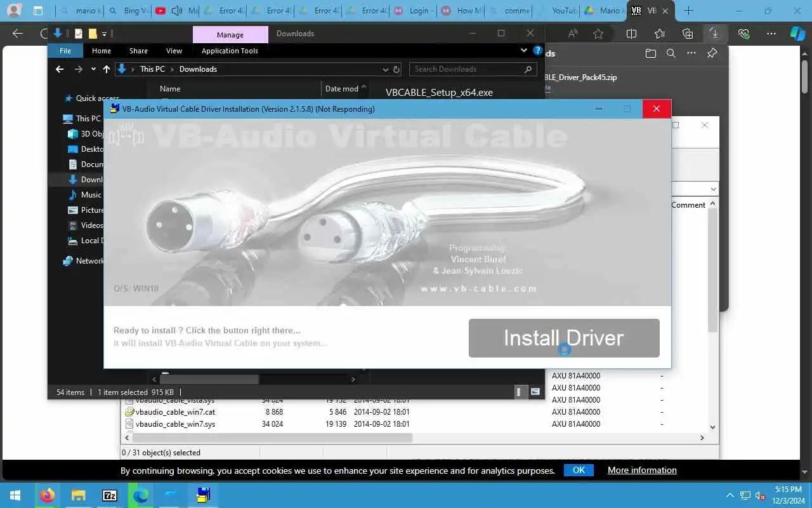This screenshot has width=812, height=508.
Task: Open Edge Collections
Action: [688, 34]
